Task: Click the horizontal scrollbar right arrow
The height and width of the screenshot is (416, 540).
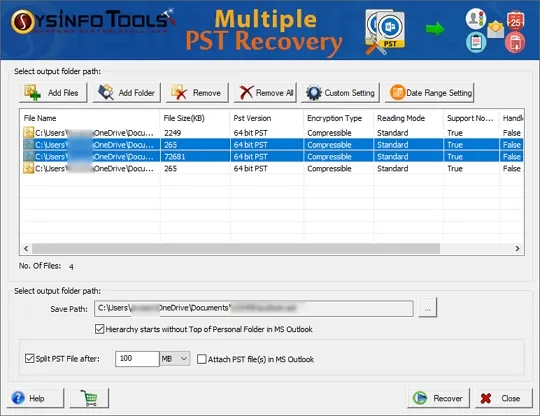Action: click(x=517, y=248)
